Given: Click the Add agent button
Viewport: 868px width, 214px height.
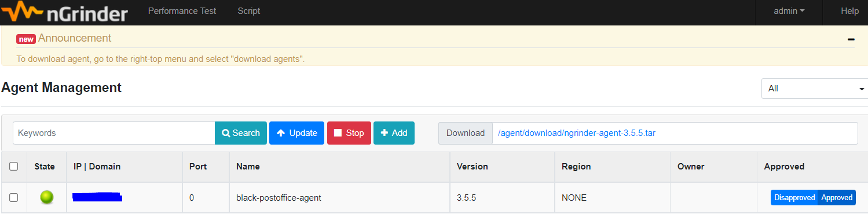Looking at the screenshot, I should [394, 133].
